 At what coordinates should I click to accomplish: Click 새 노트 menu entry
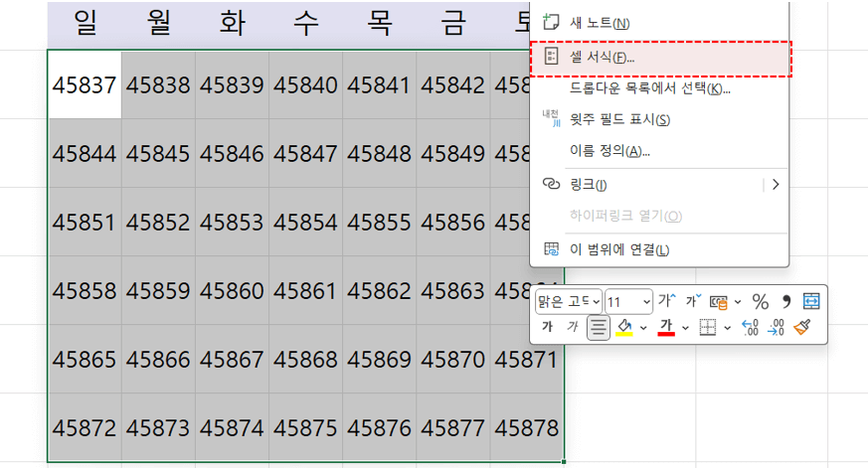[x=600, y=23]
